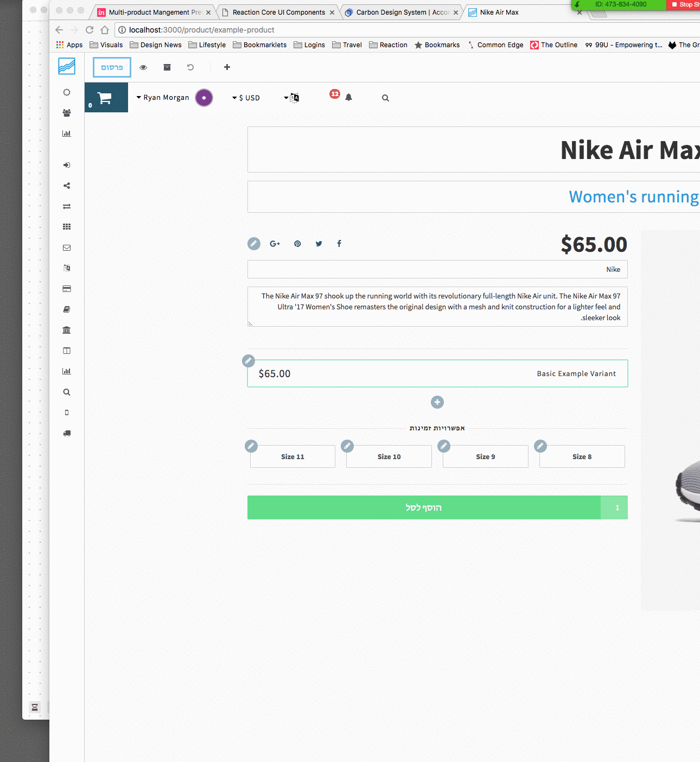This screenshot has height=762, width=700.
Task: Add a new variant with the plus circle
Action: coord(437,402)
